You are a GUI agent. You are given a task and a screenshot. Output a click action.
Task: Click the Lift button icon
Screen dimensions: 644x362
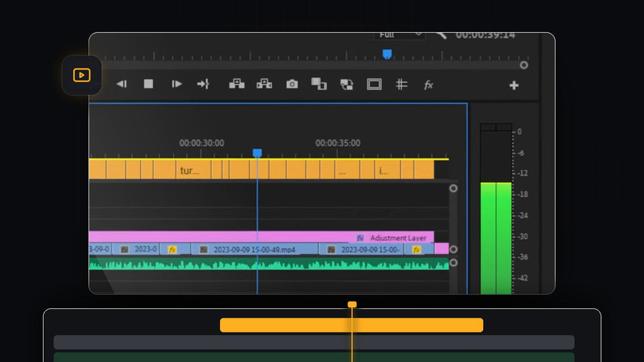click(237, 84)
